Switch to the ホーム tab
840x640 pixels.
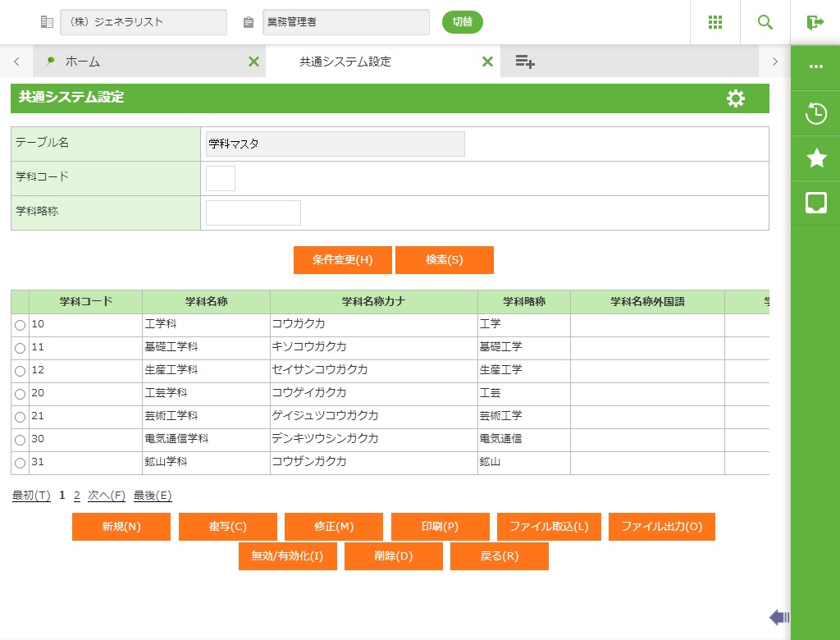[x=82, y=62]
